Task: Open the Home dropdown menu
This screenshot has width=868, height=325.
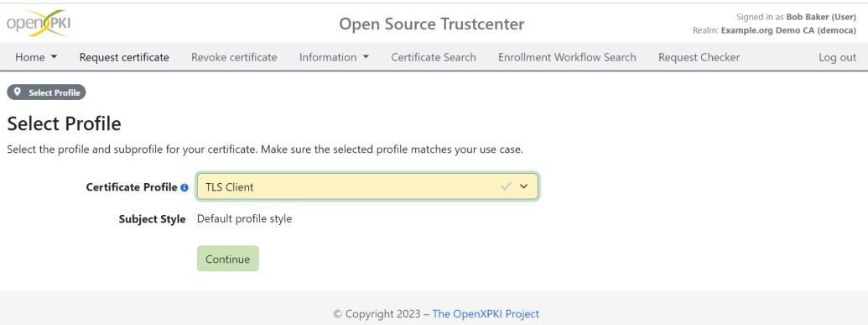Action: 36,57
